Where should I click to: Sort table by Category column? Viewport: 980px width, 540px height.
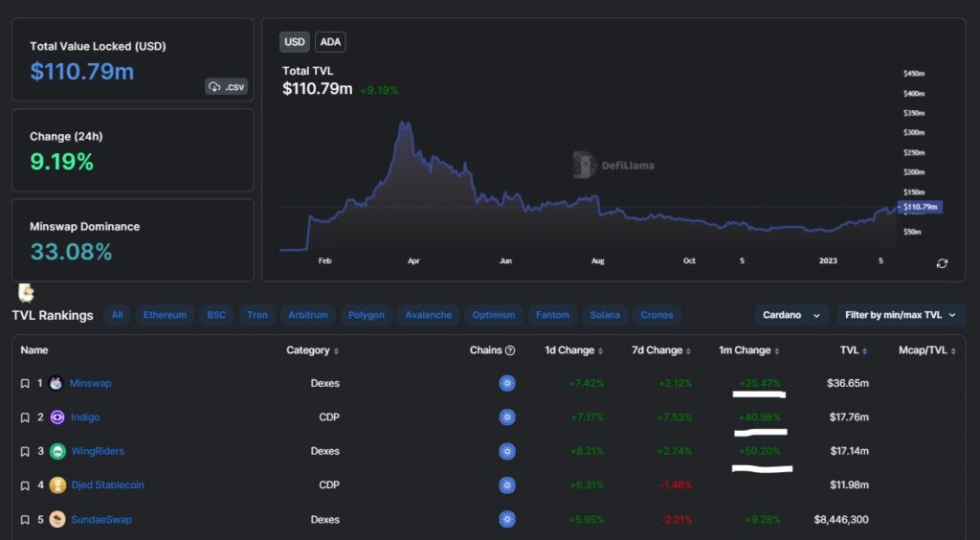(x=312, y=350)
